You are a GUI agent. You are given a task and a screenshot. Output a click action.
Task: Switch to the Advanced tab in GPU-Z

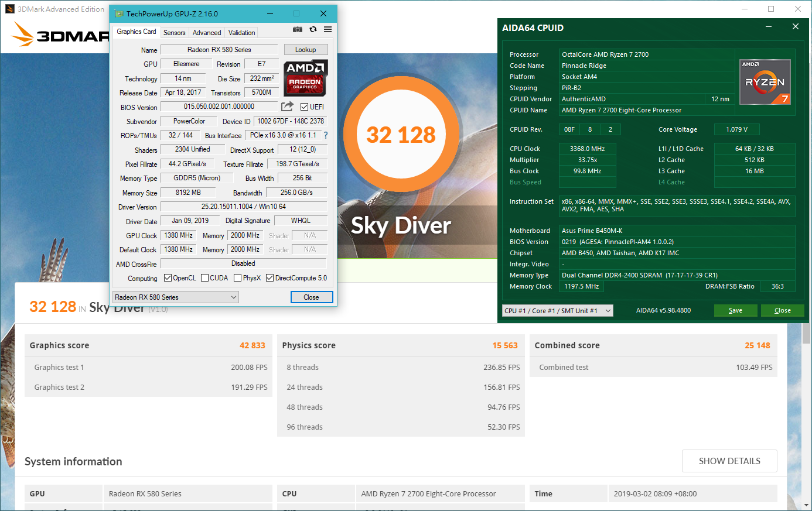207,33
